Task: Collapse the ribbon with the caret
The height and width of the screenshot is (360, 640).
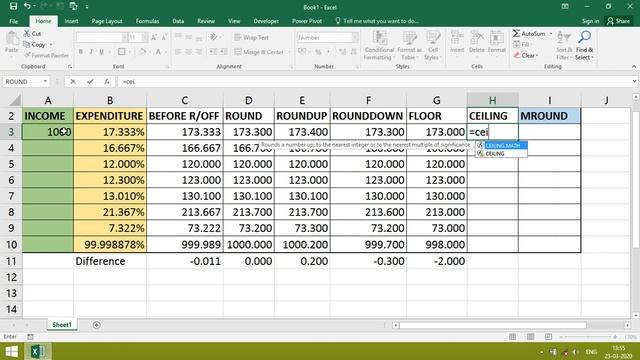Action: pyautogui.click(x=633, y=67)
